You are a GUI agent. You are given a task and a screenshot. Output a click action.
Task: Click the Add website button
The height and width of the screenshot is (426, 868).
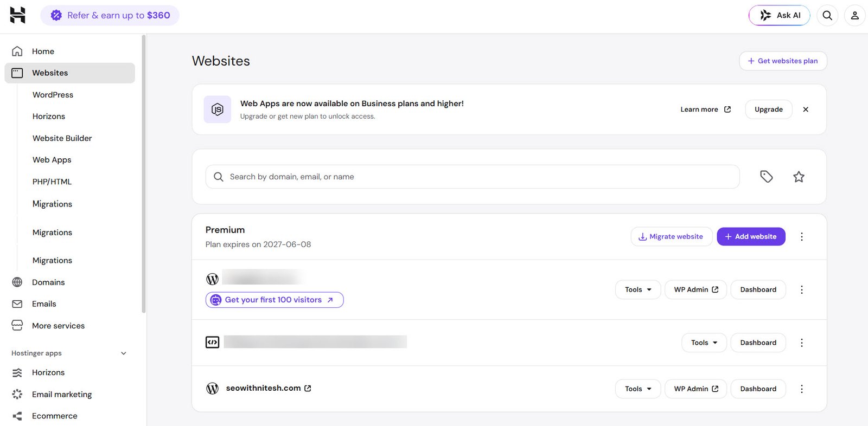(x=751, y=236)
